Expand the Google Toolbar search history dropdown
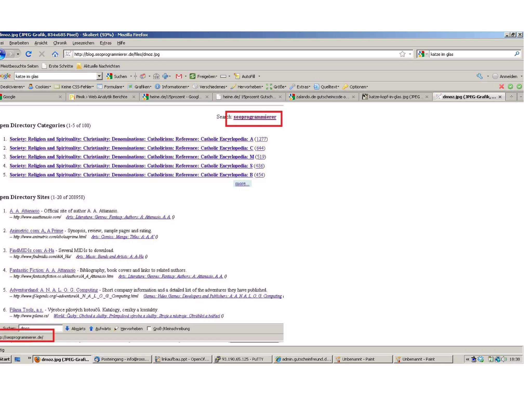This screenshot has height=399, width=532. pyautogui.click(x=99, y=76)
